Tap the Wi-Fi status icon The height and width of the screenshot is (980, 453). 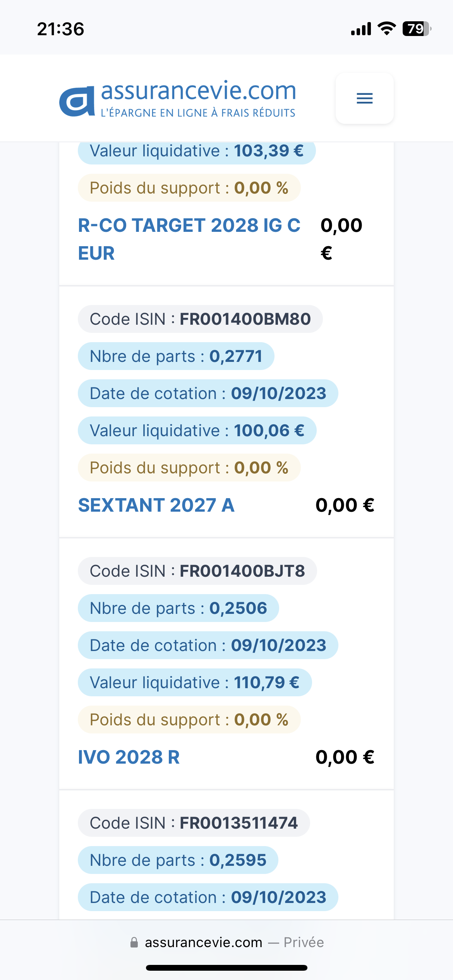pos(386,29)
